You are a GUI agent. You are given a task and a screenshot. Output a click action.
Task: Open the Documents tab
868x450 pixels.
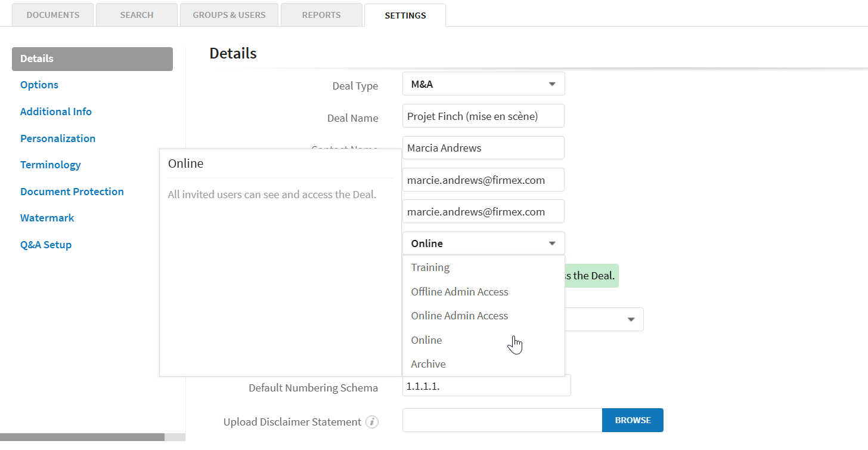click(53, 15)
